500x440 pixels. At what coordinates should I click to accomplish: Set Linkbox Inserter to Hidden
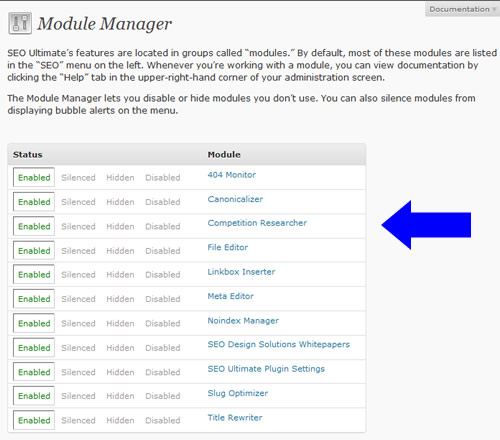pos(120,275)
